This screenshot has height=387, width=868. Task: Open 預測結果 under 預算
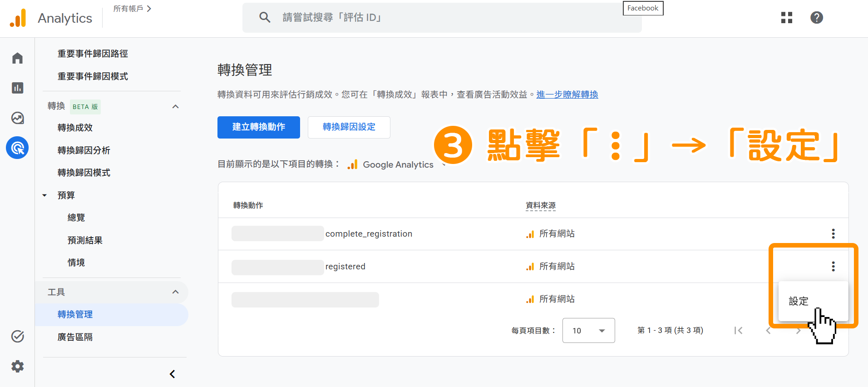[85, 240]
